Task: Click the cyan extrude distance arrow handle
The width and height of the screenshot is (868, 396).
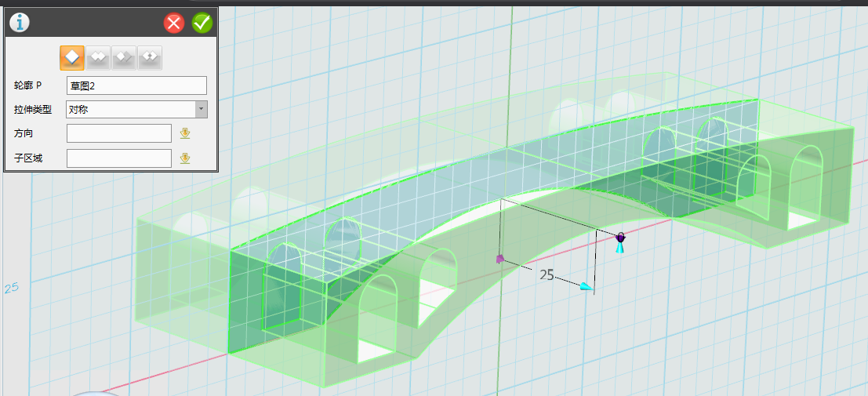Action: pos(586,288)
